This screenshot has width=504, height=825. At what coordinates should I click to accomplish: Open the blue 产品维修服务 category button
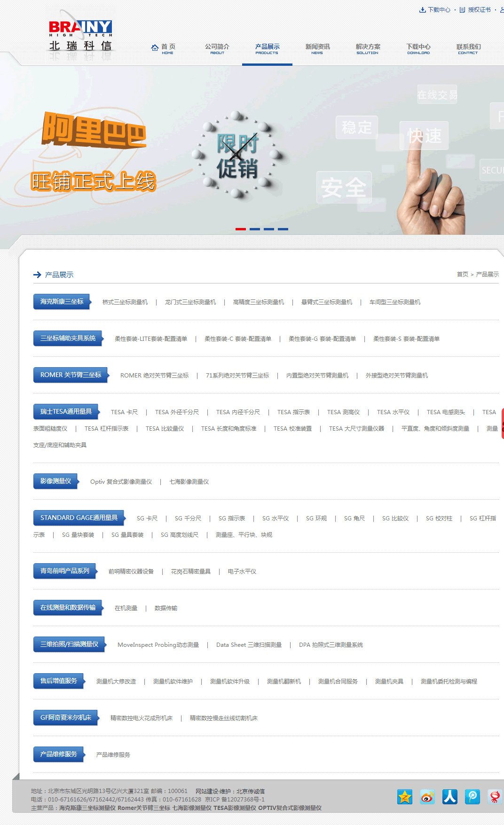click(58, 754)
